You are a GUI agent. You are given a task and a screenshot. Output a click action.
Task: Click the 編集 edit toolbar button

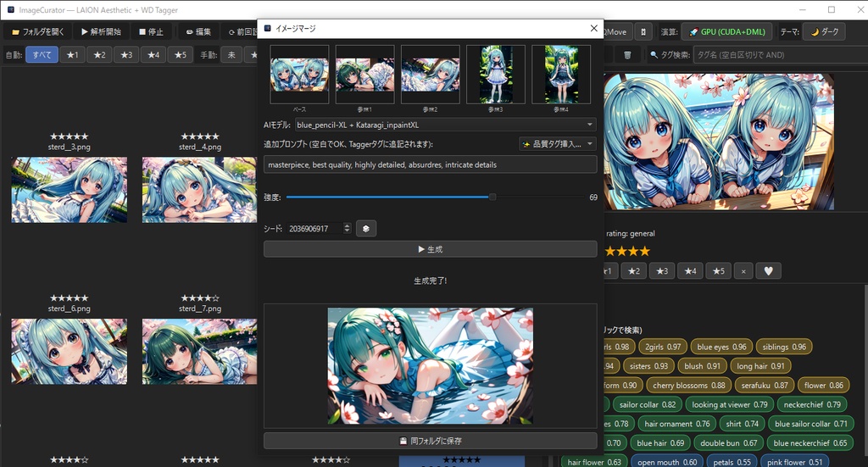point(198,32)
